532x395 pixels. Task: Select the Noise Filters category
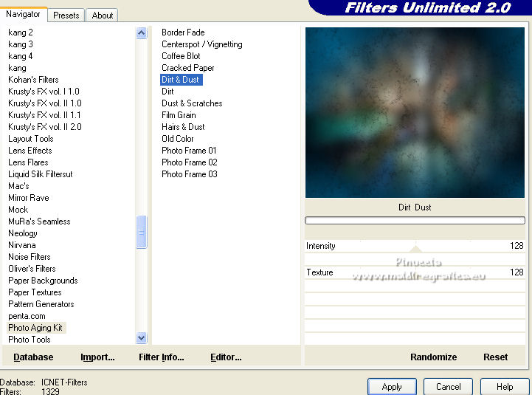pyautogui.click(x=30, y=257)
